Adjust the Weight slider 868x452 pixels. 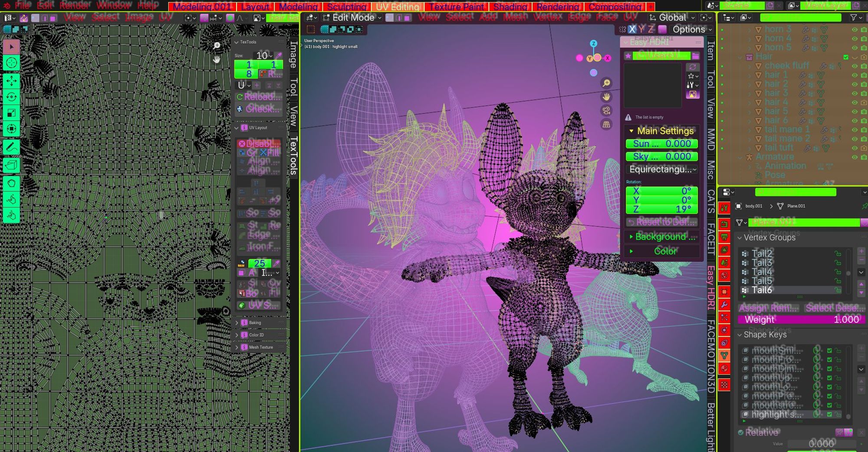(801, 320)
